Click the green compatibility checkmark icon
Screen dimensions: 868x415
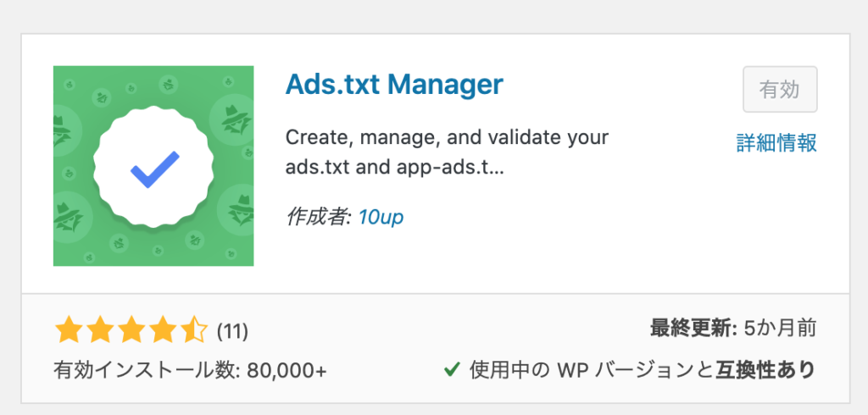452,369
